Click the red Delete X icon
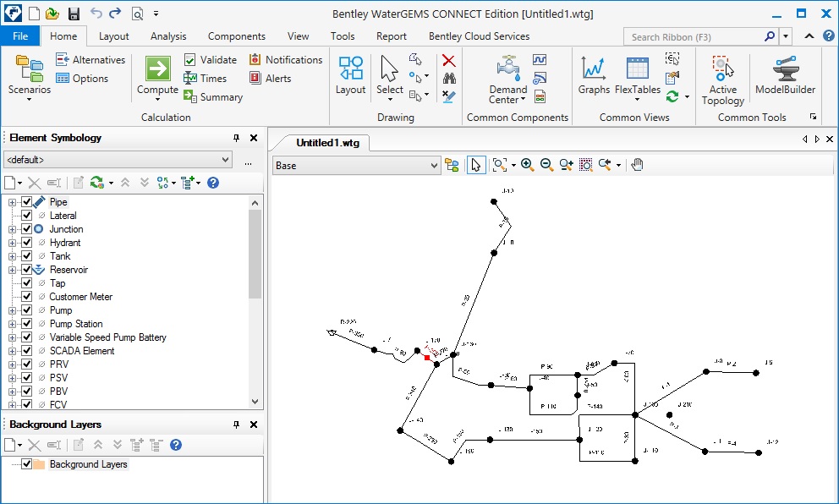The height and width of the screenshot is (504, 839). pos(449,60)
